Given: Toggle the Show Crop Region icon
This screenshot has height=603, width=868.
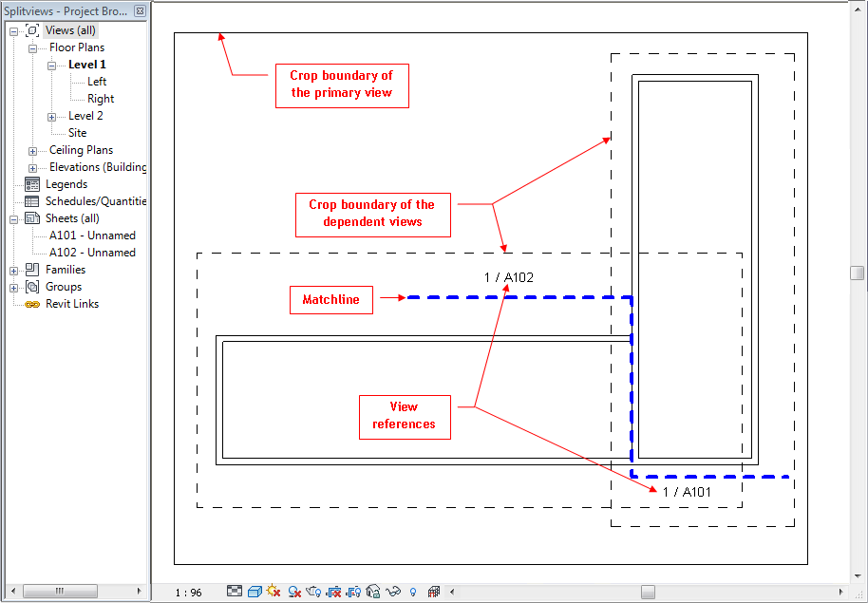Looking at the screenshot, I should tap(353, 592).
